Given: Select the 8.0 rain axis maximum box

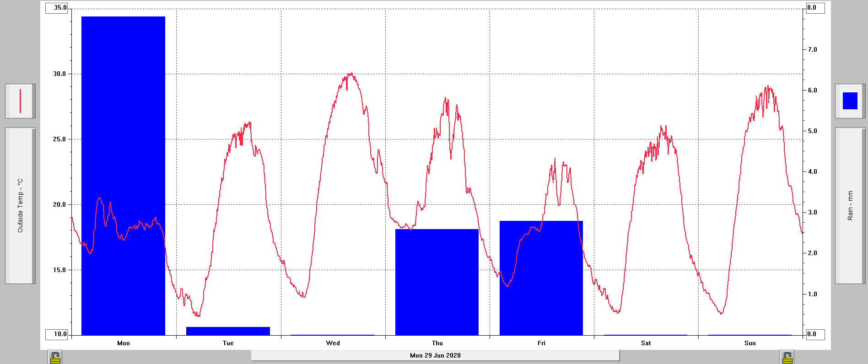Looking at the screenshot, I should click(x=814, y=8).
